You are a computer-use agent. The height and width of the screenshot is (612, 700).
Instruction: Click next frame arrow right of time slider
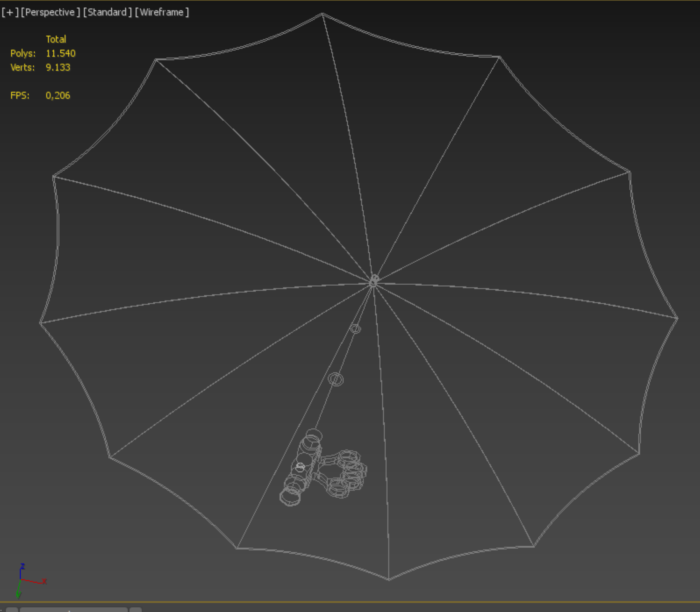[x=136, y=609]
